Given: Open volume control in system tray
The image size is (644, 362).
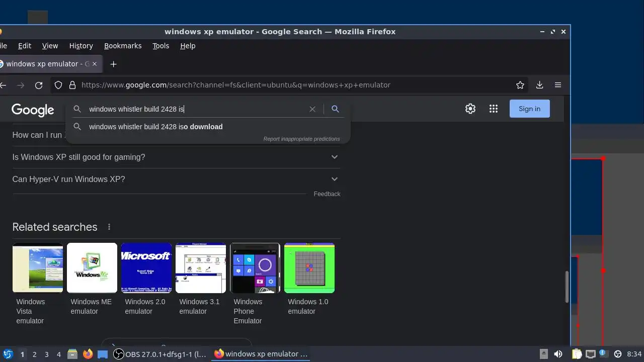Looking at the screenshot, I should tap(558, 354).
